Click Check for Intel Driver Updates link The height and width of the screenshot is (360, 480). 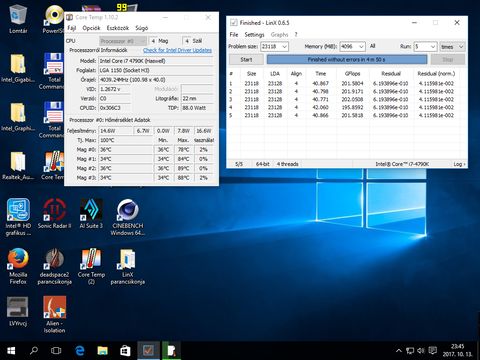tap(177, 50)
